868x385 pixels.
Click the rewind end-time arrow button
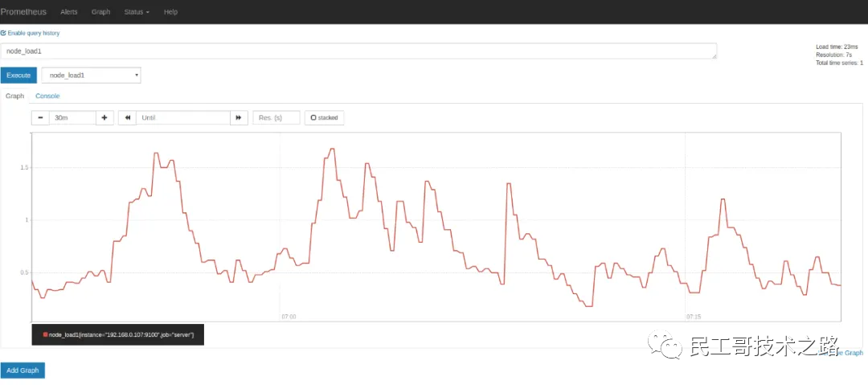pos(127,118)
